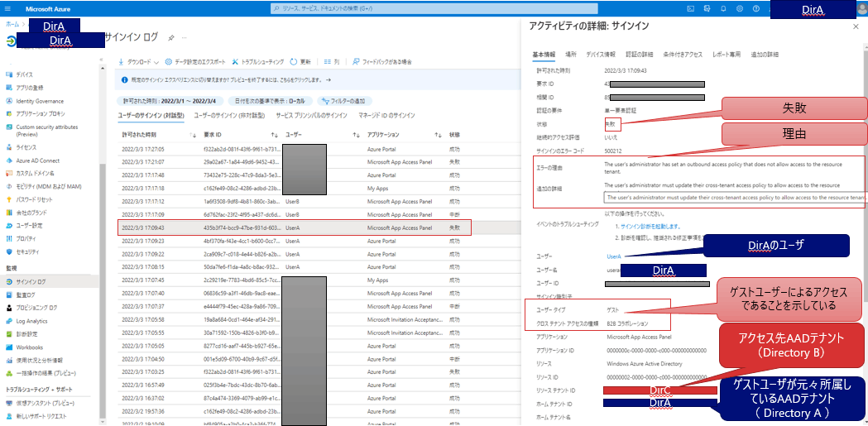Select サインイン ログ in the sidebar
868x426 pixels.
click(x=31, y=281)
